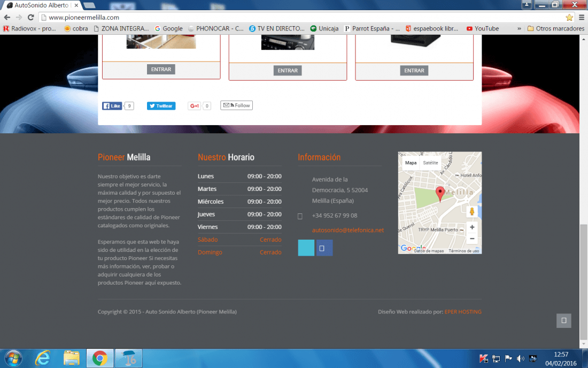
Task: Launch Internet Explorer from the taskbar
Action: click(x=42, y=358)
